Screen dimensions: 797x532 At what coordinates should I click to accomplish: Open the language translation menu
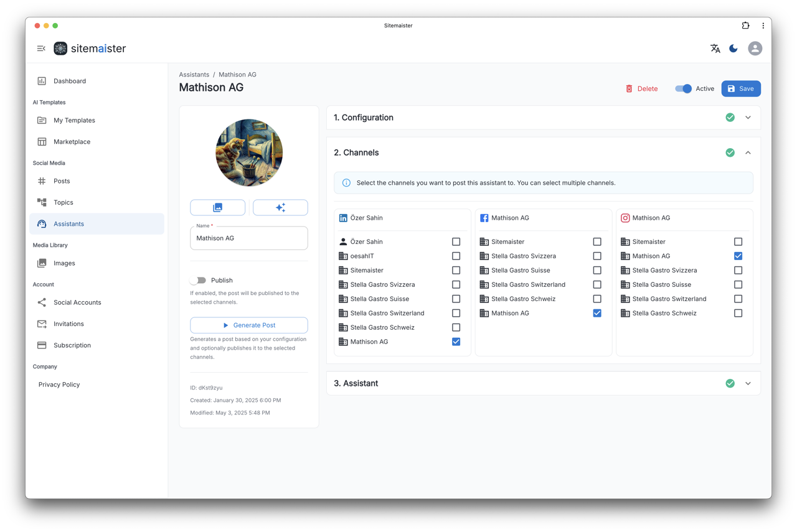(715, 48)
